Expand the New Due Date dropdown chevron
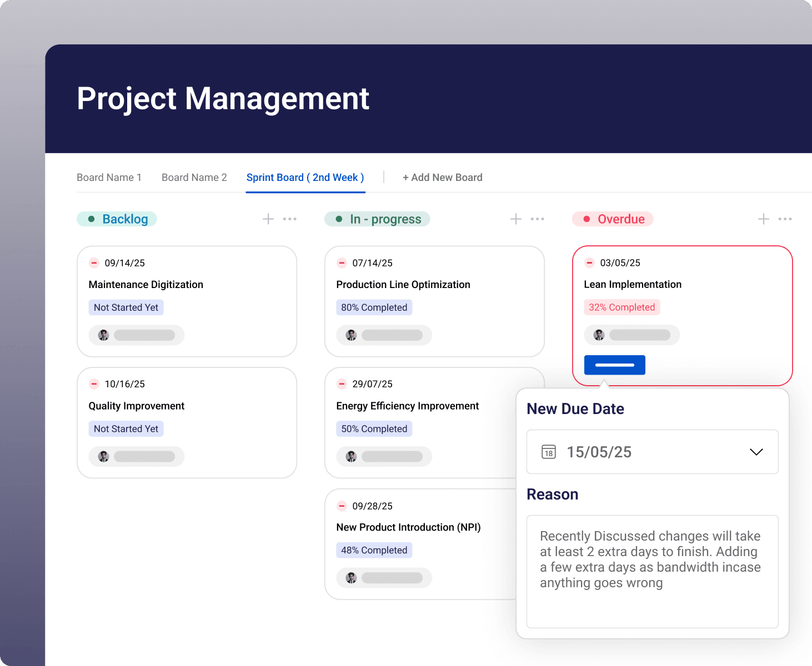Viewport: 812px width, 666px height. click(756, 452)
